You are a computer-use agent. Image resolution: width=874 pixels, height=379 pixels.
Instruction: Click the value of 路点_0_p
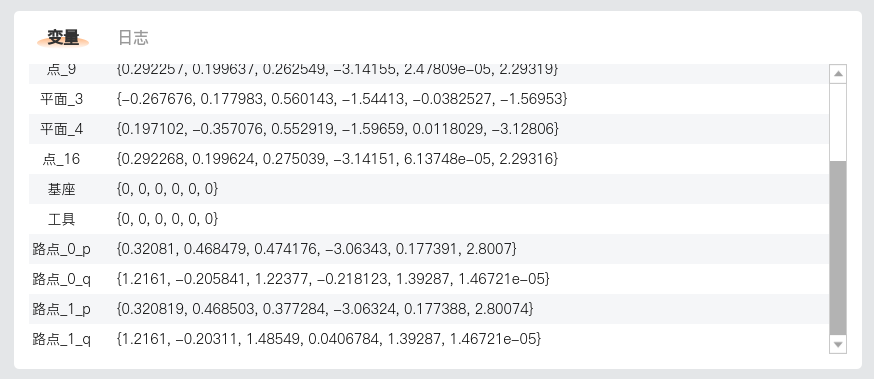coord(317,249)
